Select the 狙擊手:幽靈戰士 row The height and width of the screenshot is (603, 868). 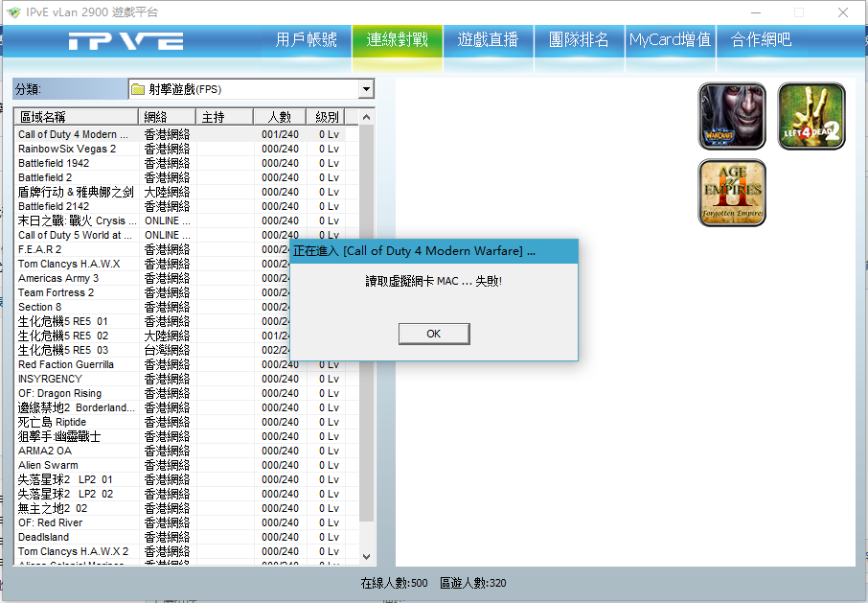186,437
